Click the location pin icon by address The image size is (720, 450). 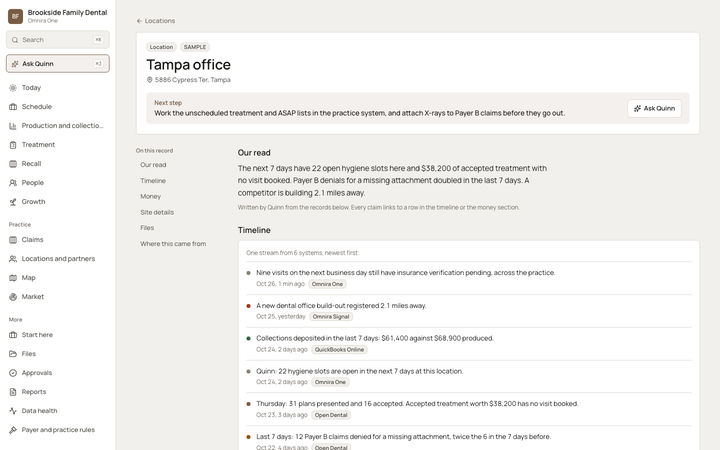(x=149, y=79)
